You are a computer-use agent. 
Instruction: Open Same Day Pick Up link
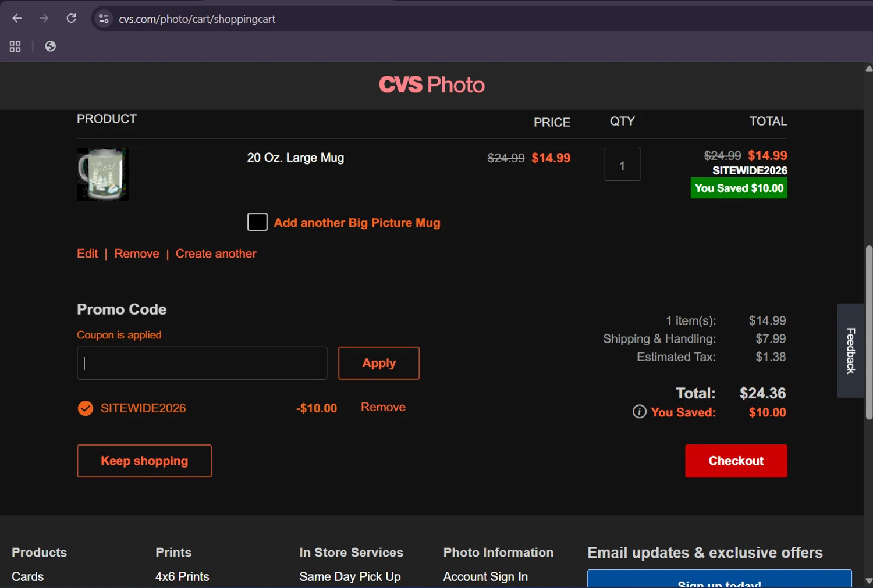[x=350, y=576]
